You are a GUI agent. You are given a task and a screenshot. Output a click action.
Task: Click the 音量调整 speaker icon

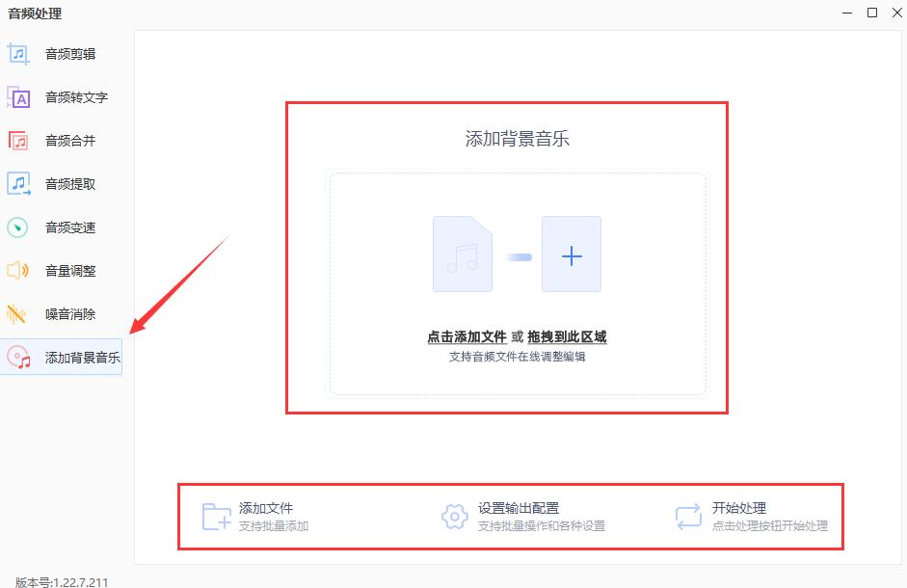(x=17, y=271)
